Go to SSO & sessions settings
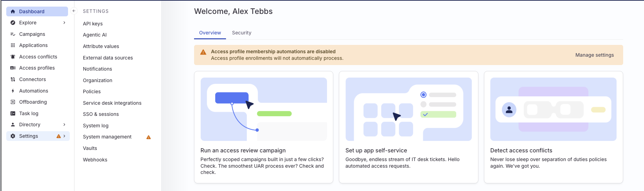Image resolution: width=644 pixels, height=191 pixels. [x=101, y=114]
